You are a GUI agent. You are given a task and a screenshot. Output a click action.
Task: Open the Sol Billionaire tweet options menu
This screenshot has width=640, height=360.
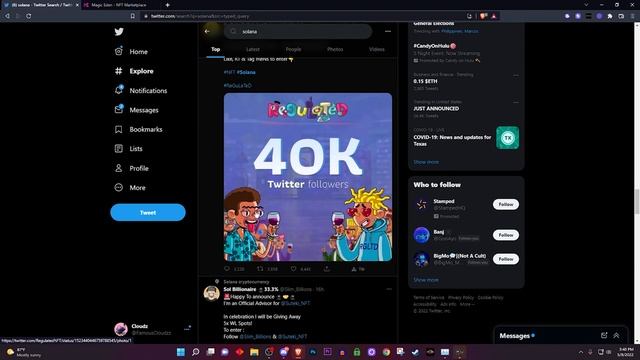point(389,289)
